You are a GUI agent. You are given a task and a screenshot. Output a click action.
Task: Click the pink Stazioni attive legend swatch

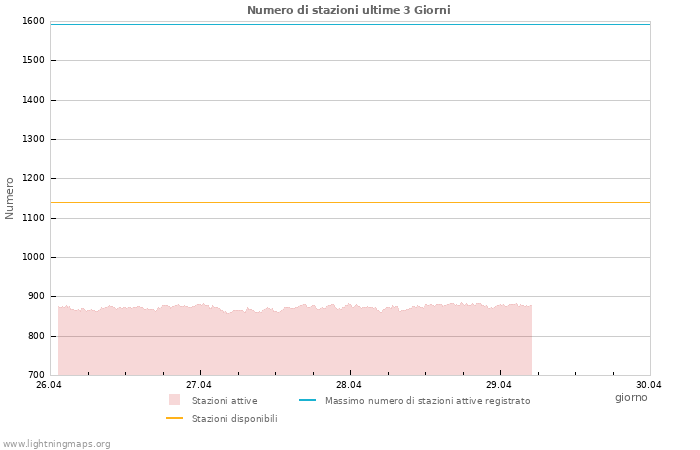pos(174,400)
